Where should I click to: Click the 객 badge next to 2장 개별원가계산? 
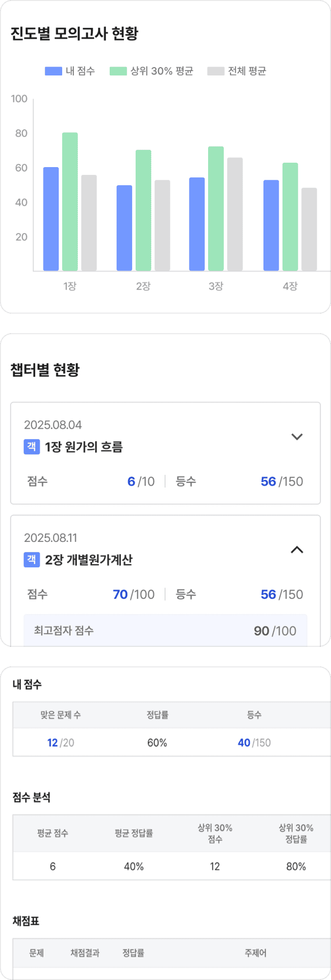32,560
